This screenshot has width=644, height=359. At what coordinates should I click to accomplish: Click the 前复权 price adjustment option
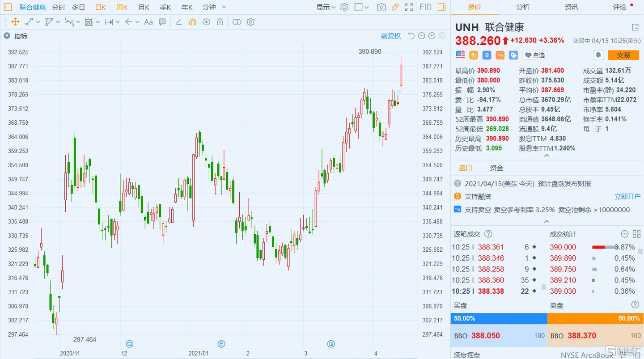390,36
